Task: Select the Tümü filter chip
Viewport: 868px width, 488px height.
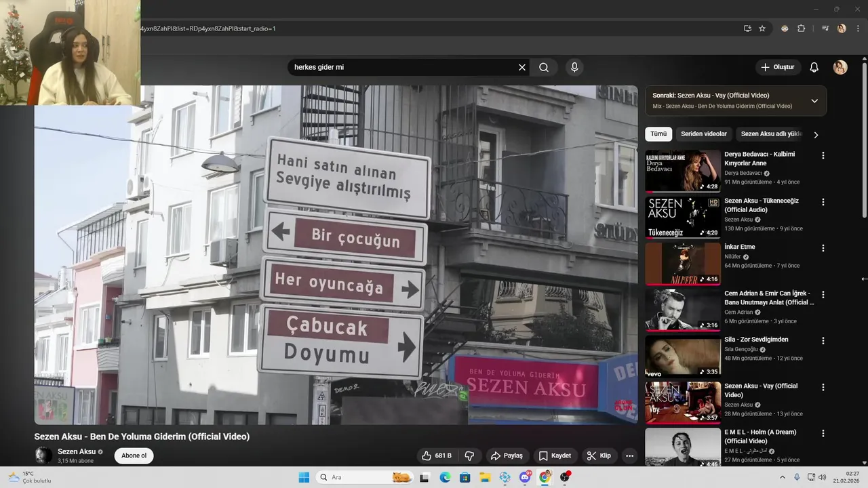Action: (658, 134)
